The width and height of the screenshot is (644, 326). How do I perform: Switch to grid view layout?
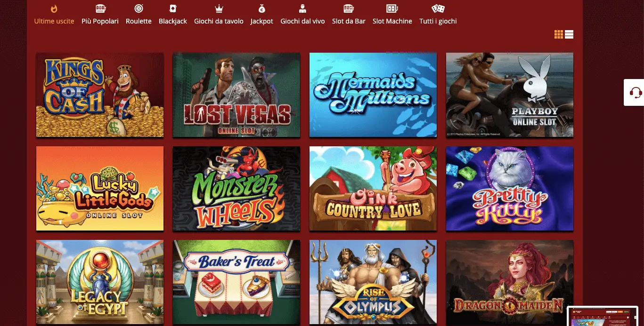pos(559,34)
